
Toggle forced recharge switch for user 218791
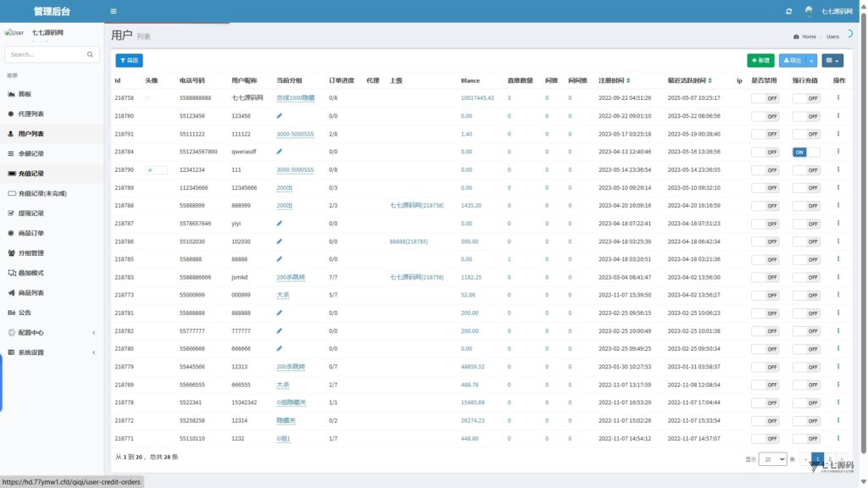(806, 134)
